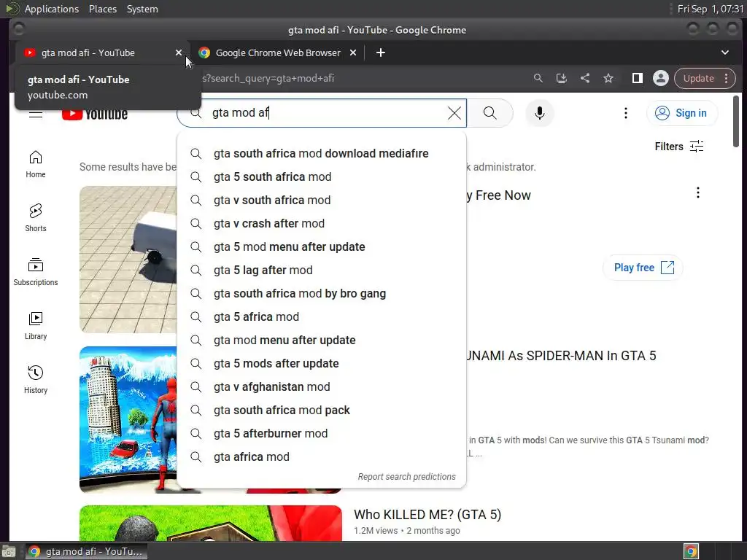Viewport: 747px width, 560px height.
Task: Open Library in the sidebar
Action: pyautogui.click(x=36, y=326)
